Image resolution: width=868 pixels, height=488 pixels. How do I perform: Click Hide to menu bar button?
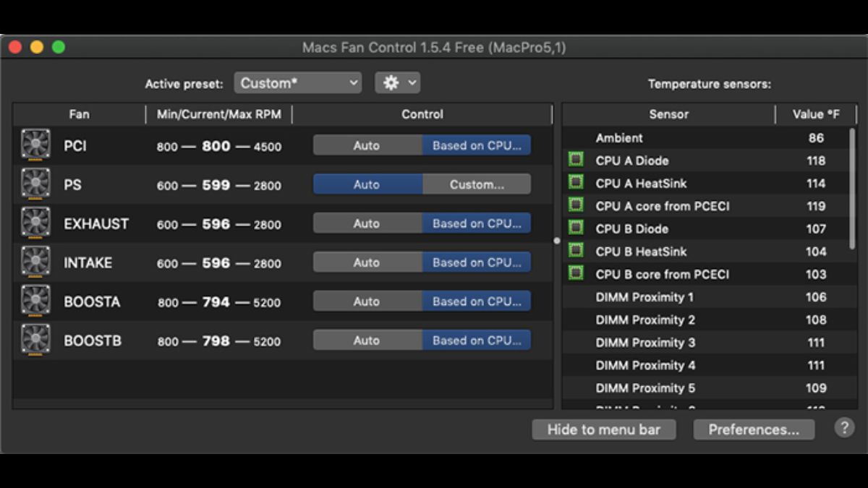click(x=604, y=429)
